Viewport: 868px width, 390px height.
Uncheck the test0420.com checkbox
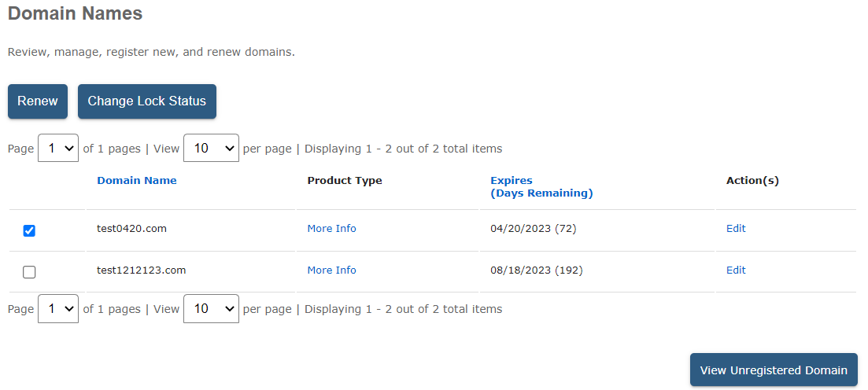(29, 230)
